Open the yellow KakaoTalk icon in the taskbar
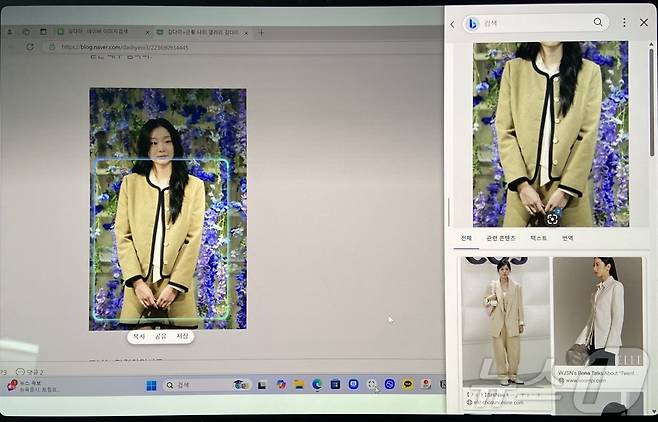 [408, 384]
